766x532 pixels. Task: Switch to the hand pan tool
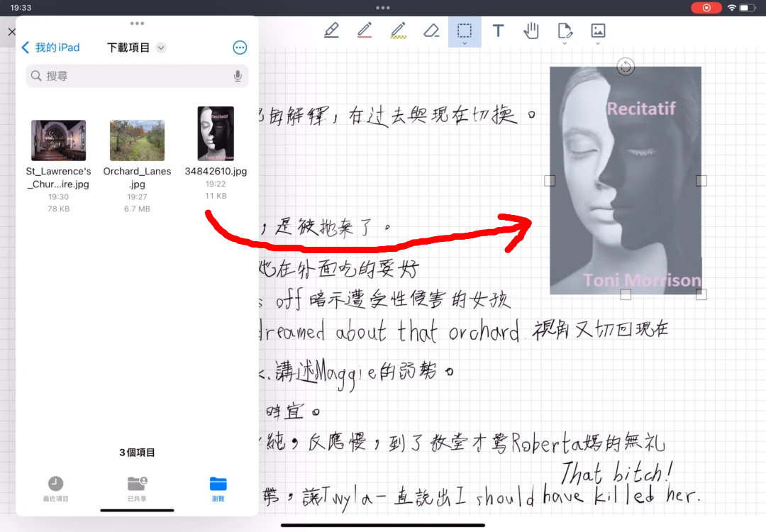point(531,31)
